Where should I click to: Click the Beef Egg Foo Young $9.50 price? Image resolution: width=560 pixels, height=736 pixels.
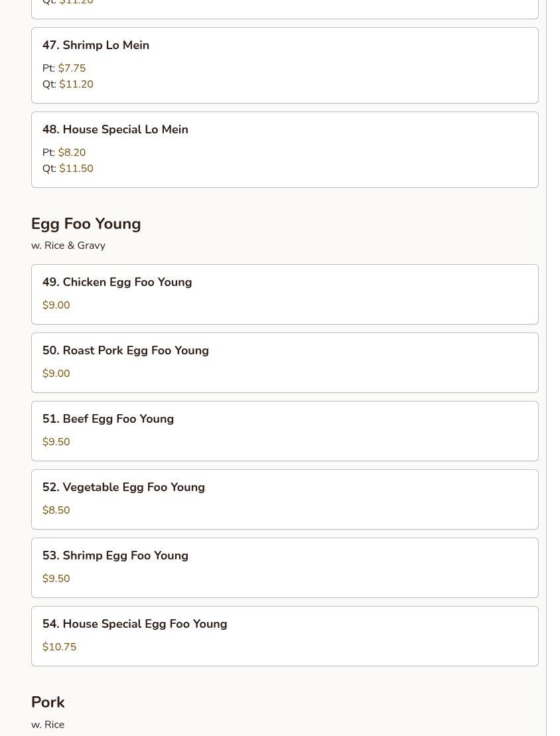pyautogui.click(x=56, y=442)
